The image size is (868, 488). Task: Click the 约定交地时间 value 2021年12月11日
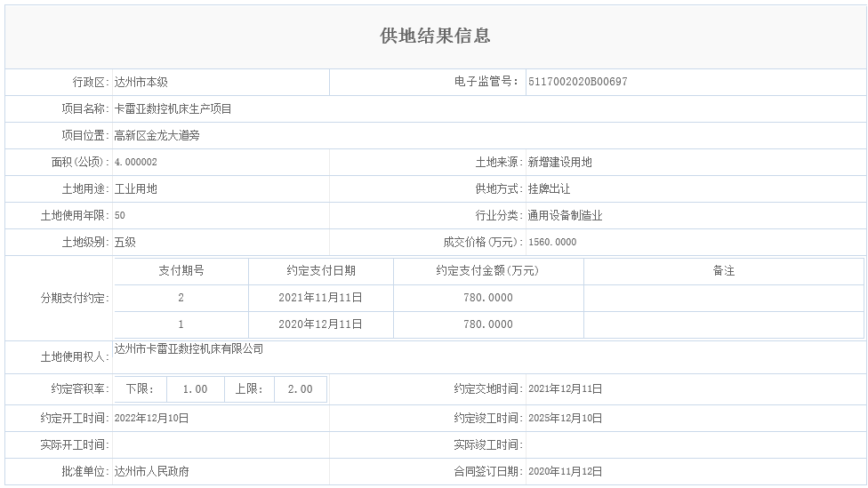coord(566,389)
